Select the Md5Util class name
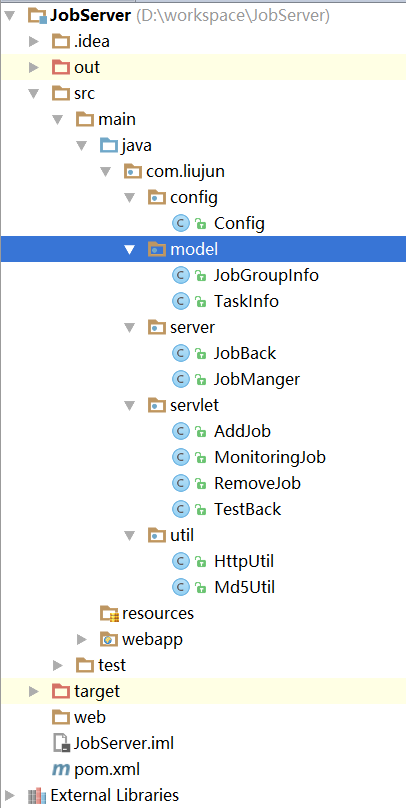This screenshot has width=406, height=808. (x=245, y=587)
